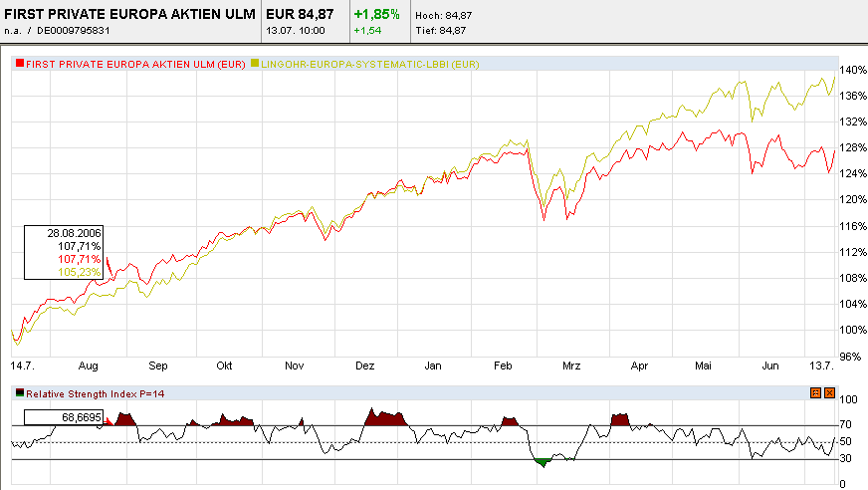This screenshot has height=490, width=868.
Task: Select the FIRST PRIVATE EUROPA AKTIEN ULM legend label
Action: click(x=135, y=64)
